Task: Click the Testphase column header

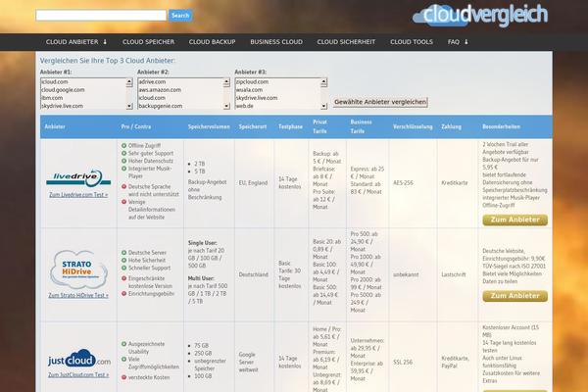Action: tap(291, 126)
